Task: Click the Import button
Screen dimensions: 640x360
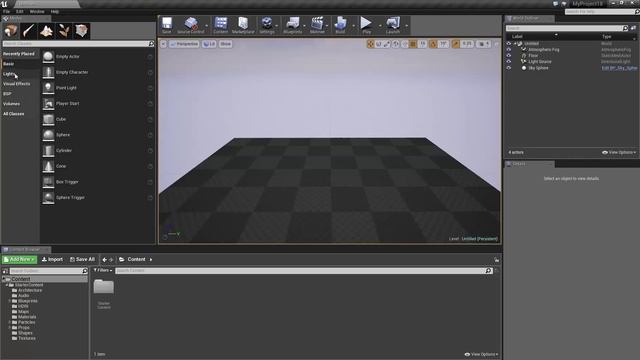Action: pyautogui.click(x=52, y=259)
